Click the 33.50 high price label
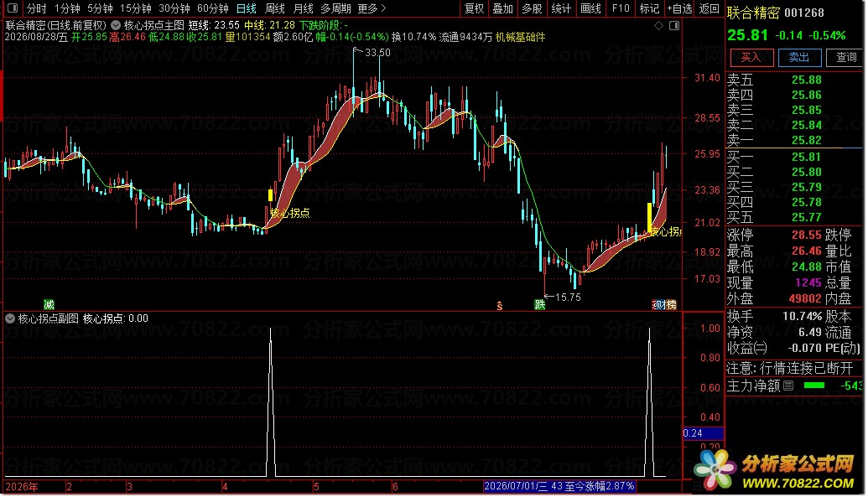The width and height of the screenshot is (868, 497). (x=377, y=53)
